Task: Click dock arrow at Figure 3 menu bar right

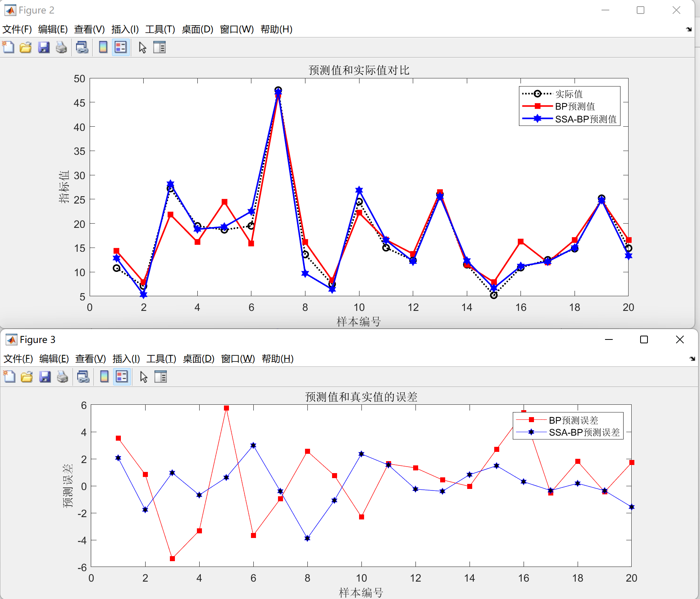Action: [692, 359]
